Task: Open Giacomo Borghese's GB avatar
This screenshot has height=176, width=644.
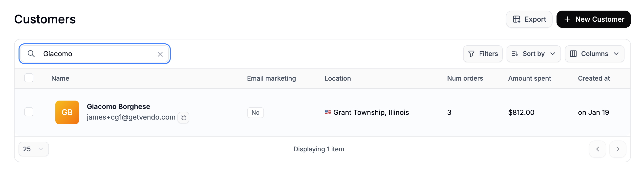Action: tap(67, 112)
